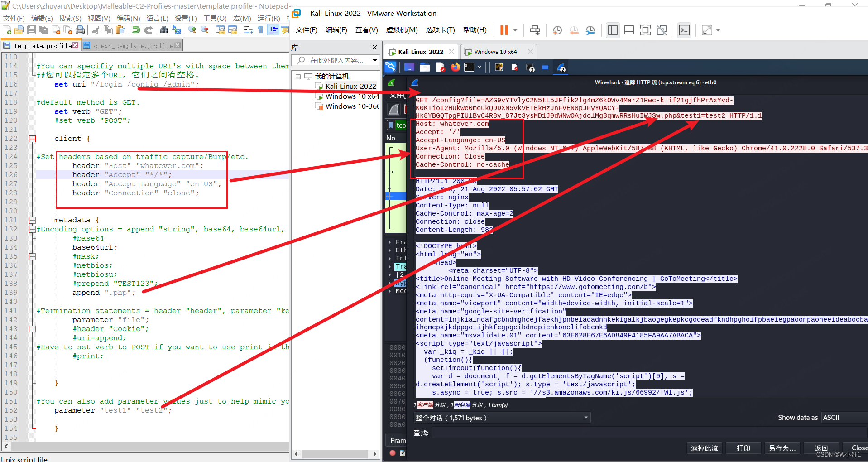
Task: Close Kali-Linux-2022 VM tab
Action: [451, 52]
